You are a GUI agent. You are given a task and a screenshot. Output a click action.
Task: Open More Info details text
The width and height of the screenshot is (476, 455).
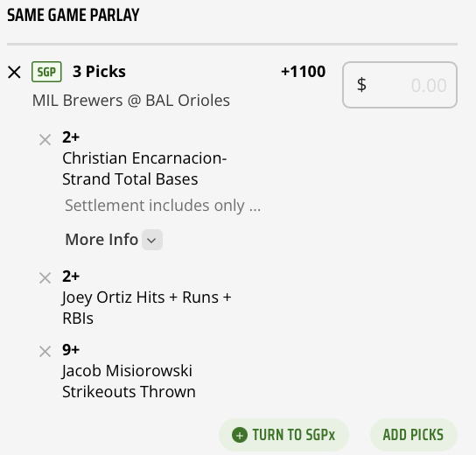point(101,240)
